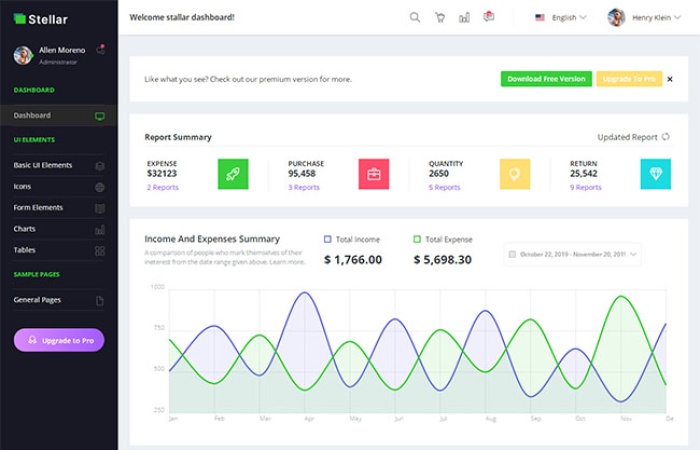Open the 9 Reports link under Return
700x450 pixels.
coord(585,188)
